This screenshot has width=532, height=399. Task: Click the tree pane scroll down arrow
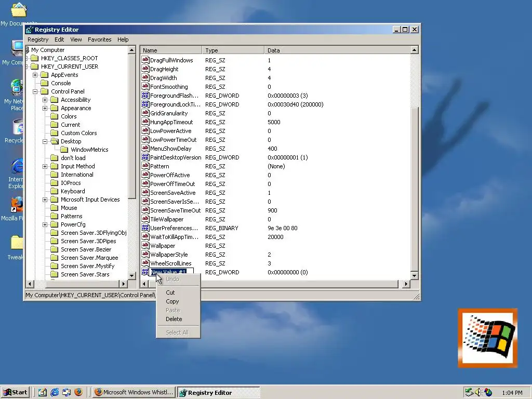132,275
